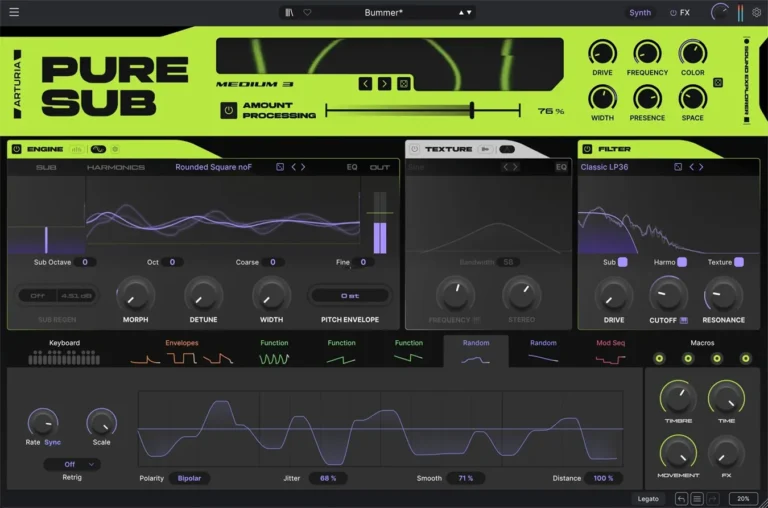Open the Envelopes modulation tab
The image size is (768, 508).
(182, 353)
